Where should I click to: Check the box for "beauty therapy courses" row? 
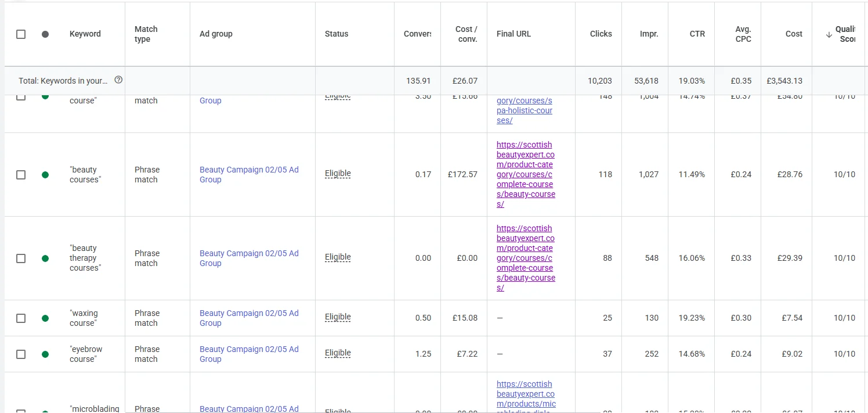click(21, 258)
